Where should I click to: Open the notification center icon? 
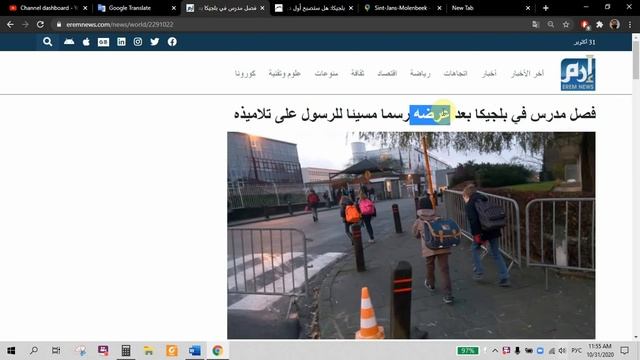(x=624, y=351)
